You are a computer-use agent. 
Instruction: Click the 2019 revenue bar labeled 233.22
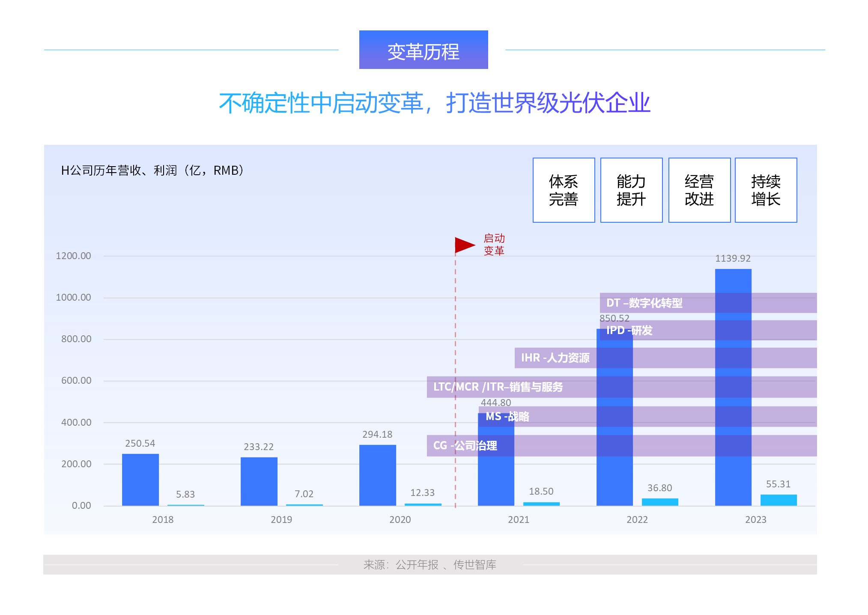tap(259, 481)
